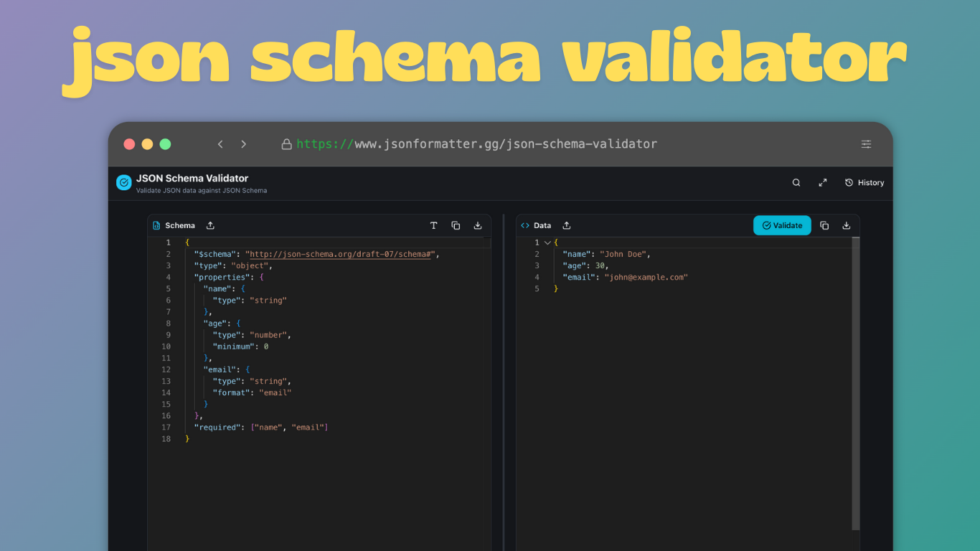Enter fullscreen with the expand arrows icon
Screen dimensions: 980x551
[x=823, y=182]
